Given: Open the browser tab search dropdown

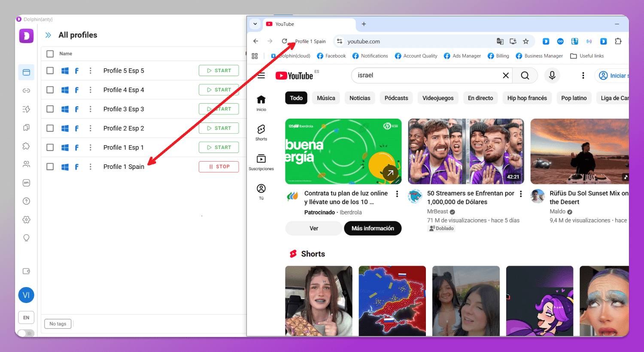Looking at the screenshot, I should pyautogui.click(x=255, y=24).
